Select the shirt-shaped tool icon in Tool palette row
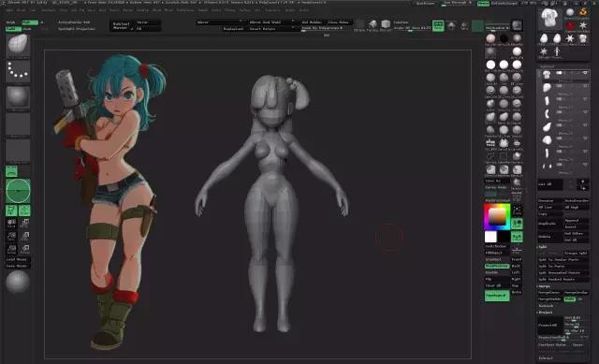 [582, 38]
